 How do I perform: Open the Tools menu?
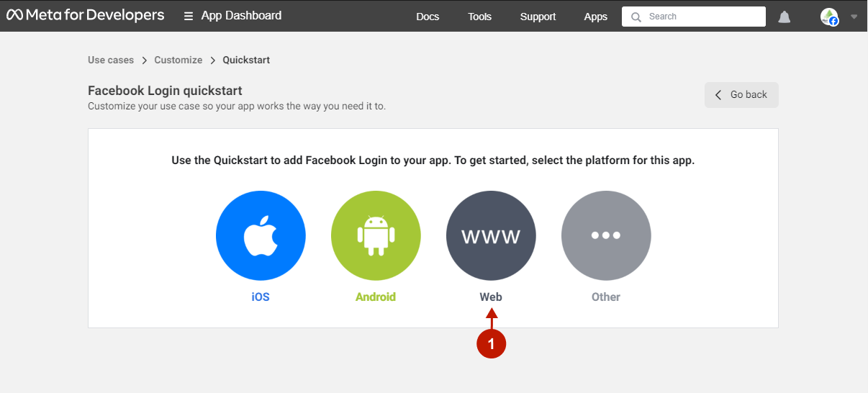[479, 17]
